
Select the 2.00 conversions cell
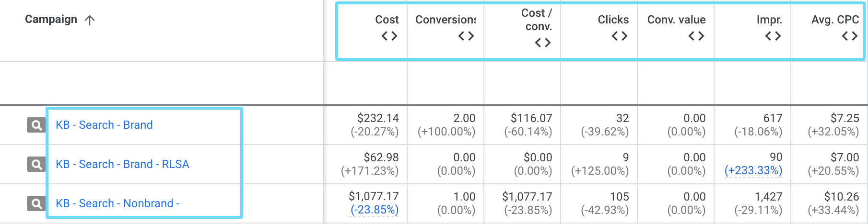point(464,118)
